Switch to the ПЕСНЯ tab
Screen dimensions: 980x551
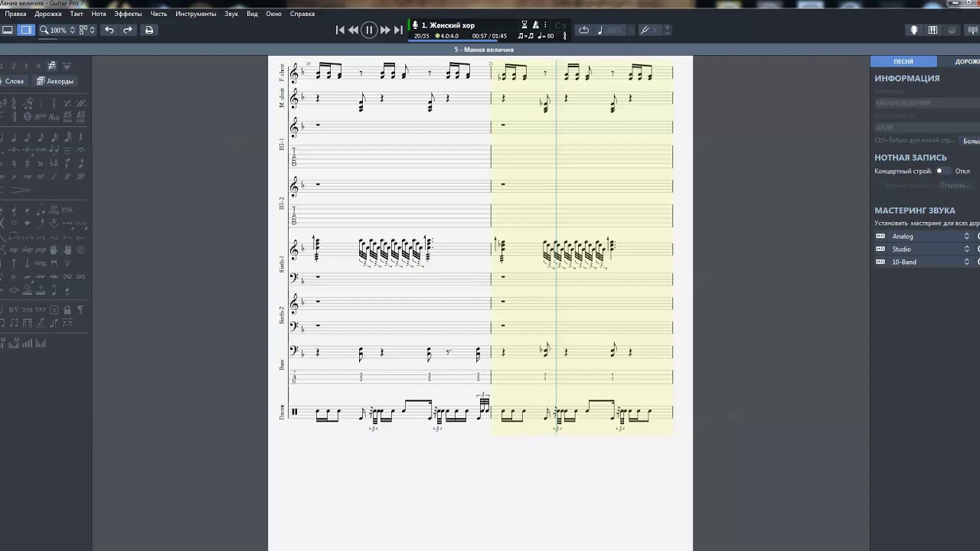[x=903, y=61]
